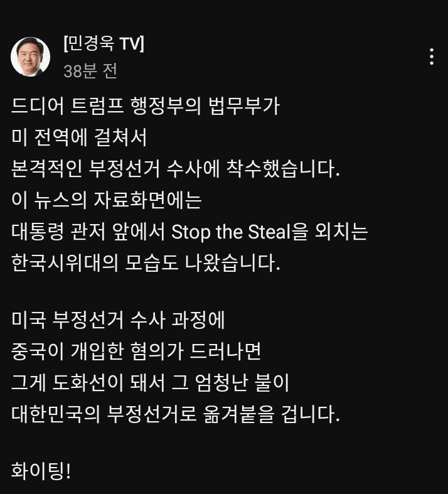Click the word "착수했습니다."
Image resolution: width=448 pixels, height=494 pixels.
click(x=284, y=169)
